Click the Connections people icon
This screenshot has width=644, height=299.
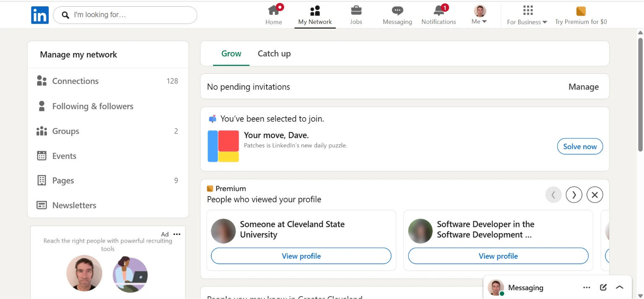(42, 81)
